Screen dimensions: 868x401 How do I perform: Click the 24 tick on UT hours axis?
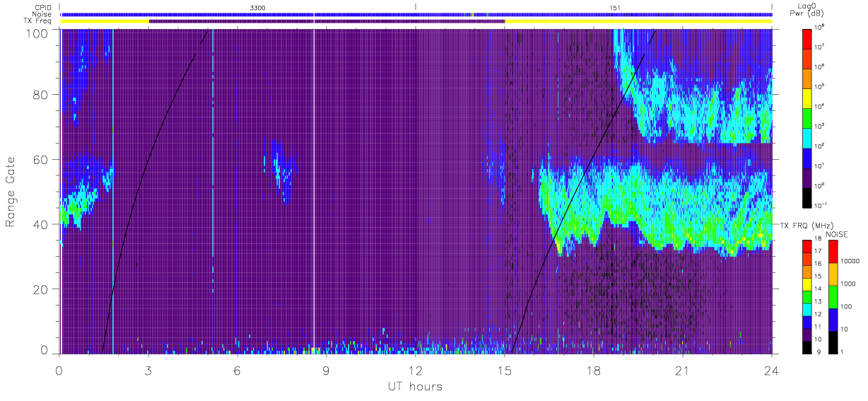click(x=771, y=371)
